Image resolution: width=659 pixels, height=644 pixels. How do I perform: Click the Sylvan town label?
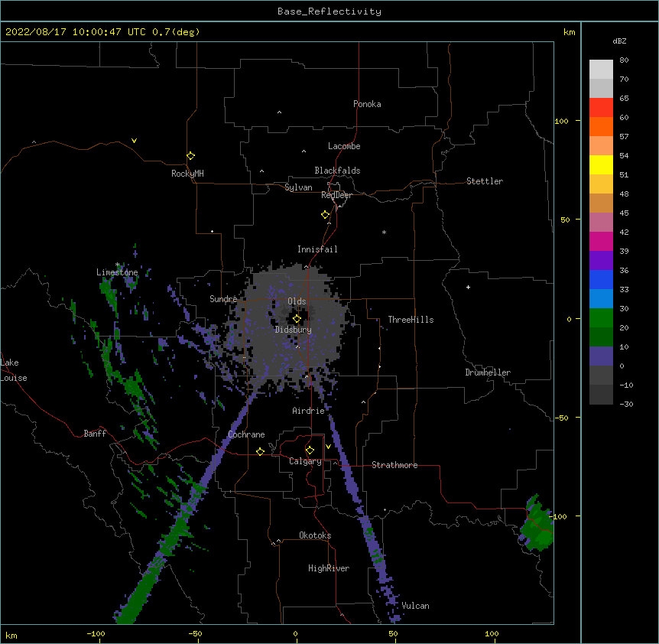[x=298, y=187]
